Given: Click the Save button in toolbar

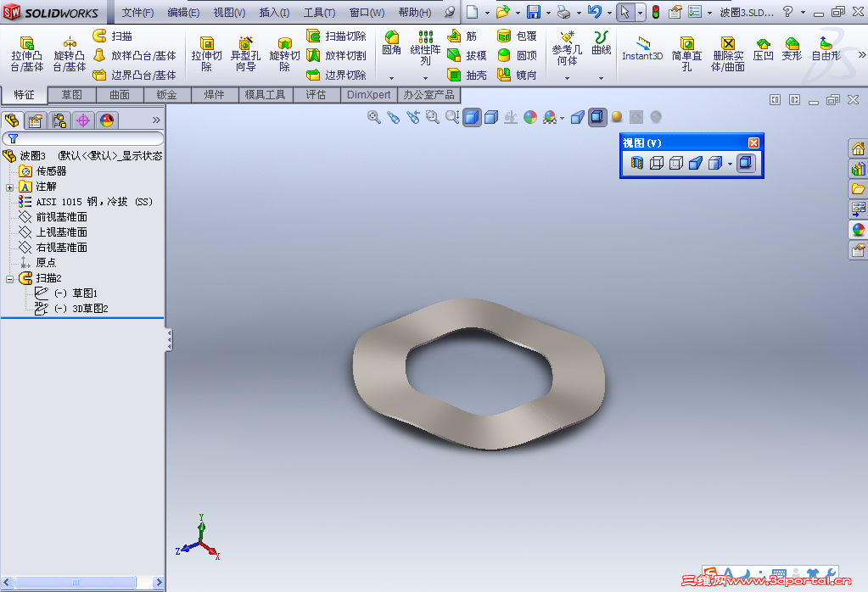Looking at the screenshot, I should [x=534, y=12].
